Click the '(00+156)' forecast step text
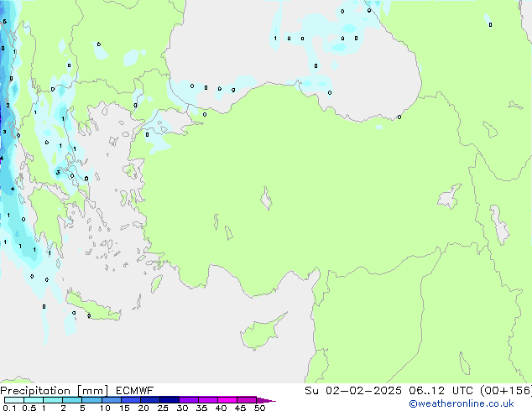Viewport: 532px width, 411px height. pyautogui.click(x=506, y=391)
